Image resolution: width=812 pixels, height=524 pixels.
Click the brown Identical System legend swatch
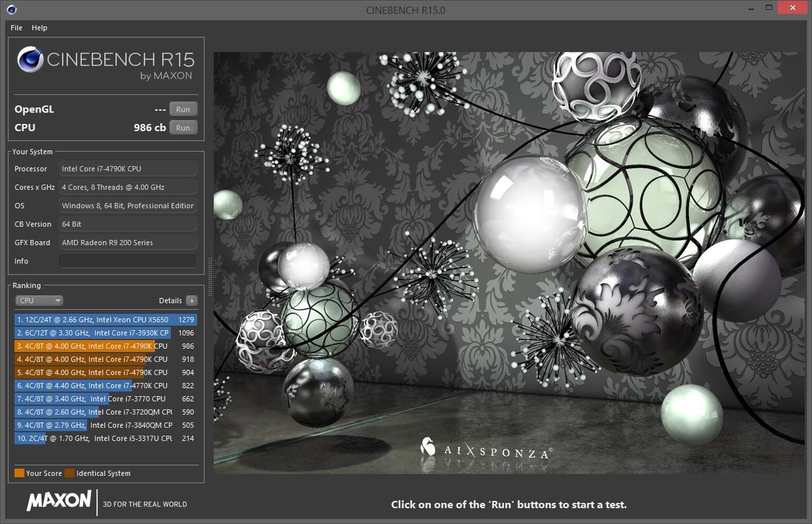(x=69, y=473)
